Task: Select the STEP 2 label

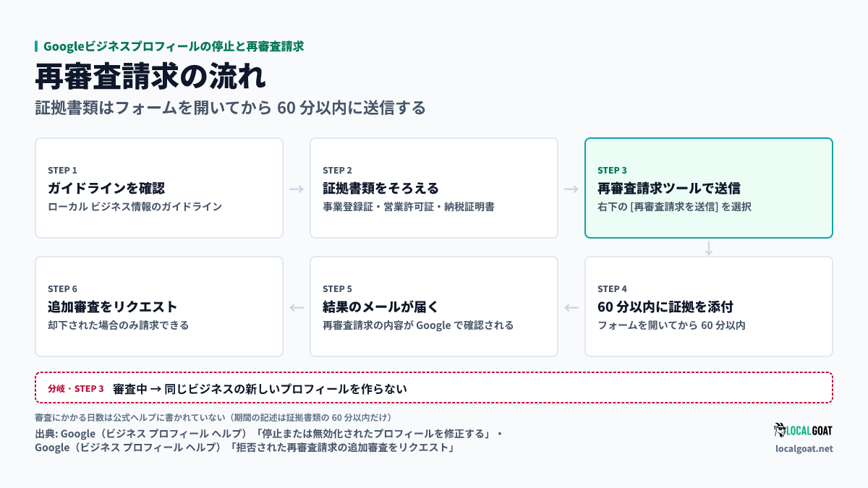Action: 338,171
